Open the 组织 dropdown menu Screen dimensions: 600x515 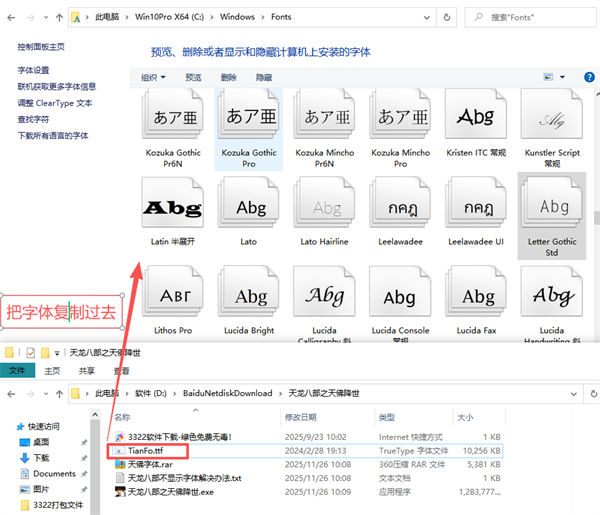153,77
